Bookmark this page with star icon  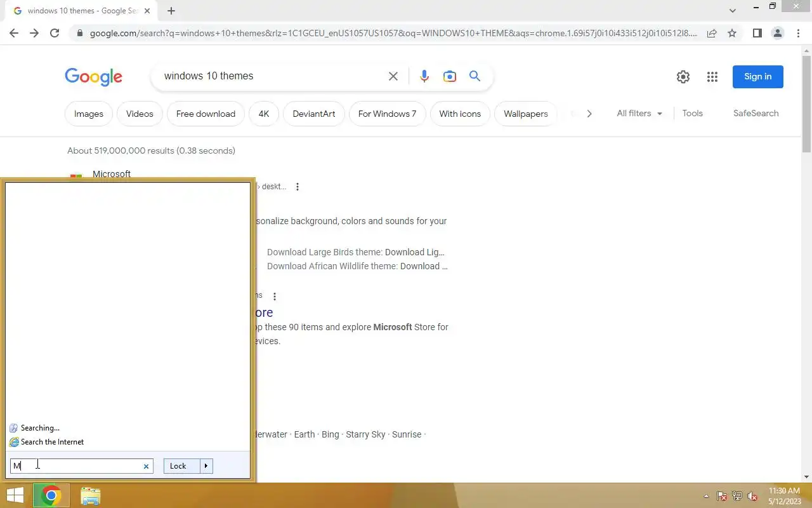coord(732,33)
